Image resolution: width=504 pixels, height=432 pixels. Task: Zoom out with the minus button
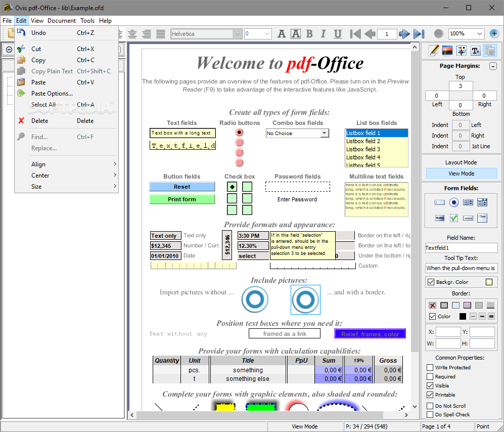438,33
